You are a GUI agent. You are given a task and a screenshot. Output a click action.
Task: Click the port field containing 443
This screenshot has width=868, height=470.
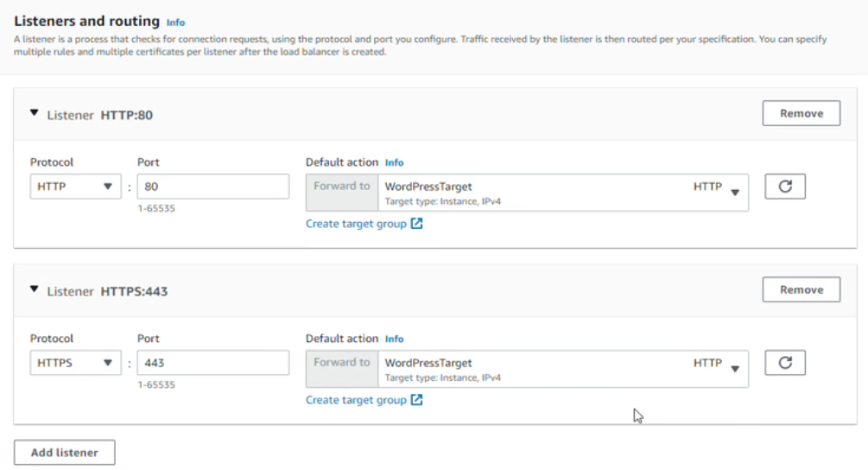click(x=212, y=363)
